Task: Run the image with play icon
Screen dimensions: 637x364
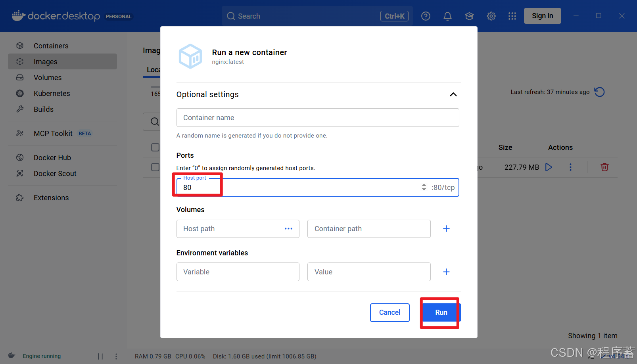Action: pyautogui.click(x=549, y=167)
